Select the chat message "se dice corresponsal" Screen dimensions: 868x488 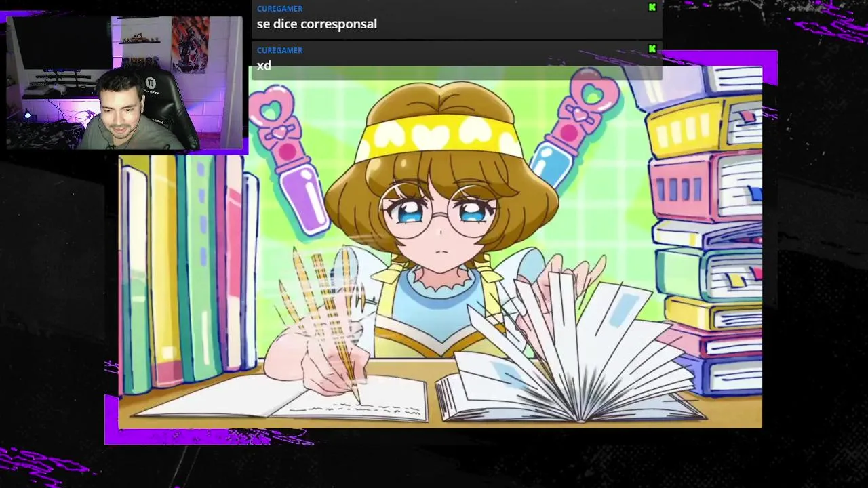(x=317, y=24)
